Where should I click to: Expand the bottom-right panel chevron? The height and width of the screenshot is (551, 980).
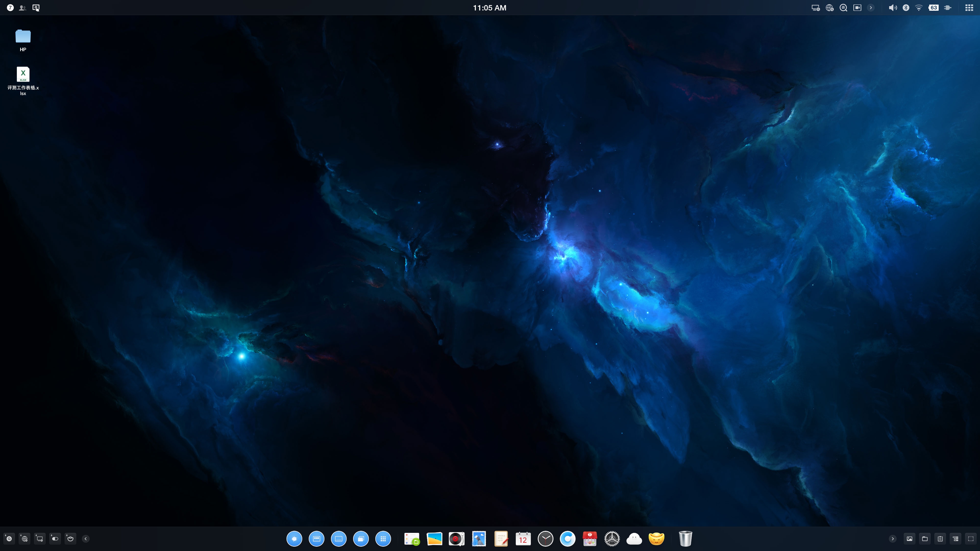[x=892, y=539]
